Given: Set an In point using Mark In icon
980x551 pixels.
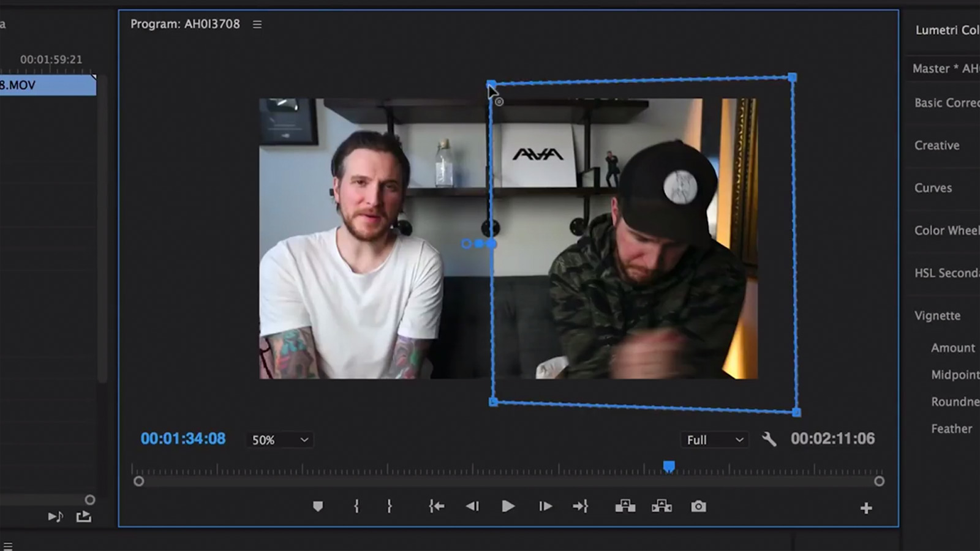Looking at the screenshot, I should tap(356, 506).
